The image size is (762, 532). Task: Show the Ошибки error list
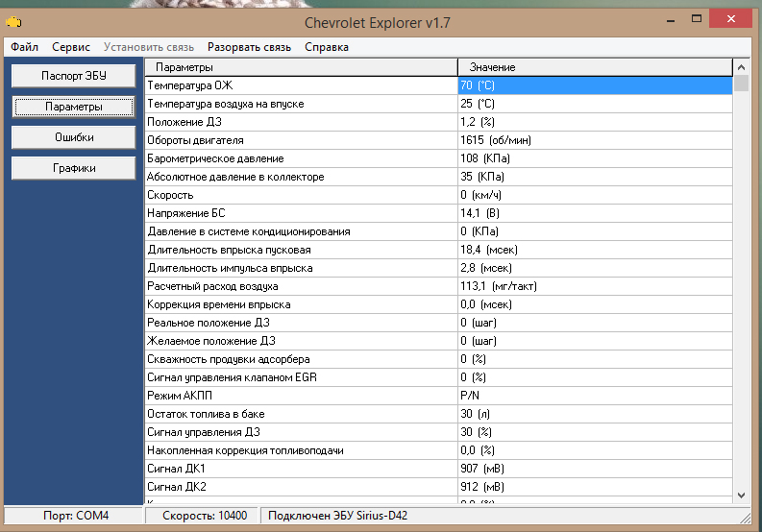point(73,137)
